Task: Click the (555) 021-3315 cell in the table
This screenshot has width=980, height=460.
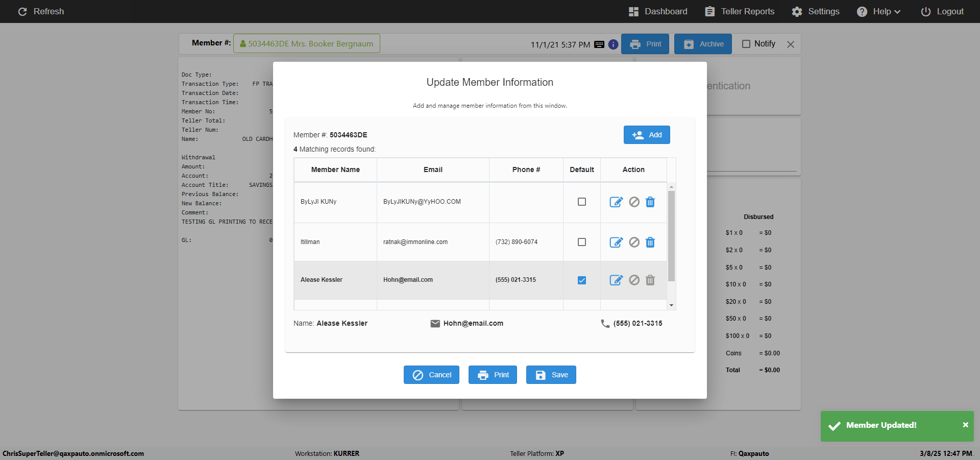Action: [x=526, y=280]
